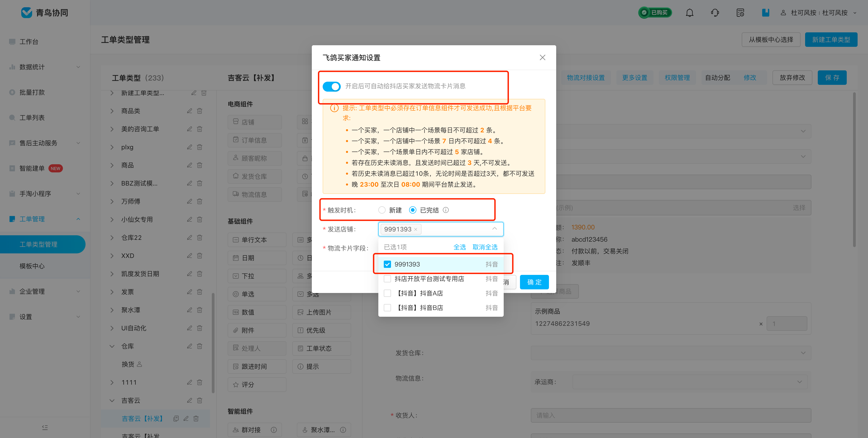The height and width of the screenshot is (438, 868).
Task: Edit the 商品类 work order type
Action: [x=190, y=111]
